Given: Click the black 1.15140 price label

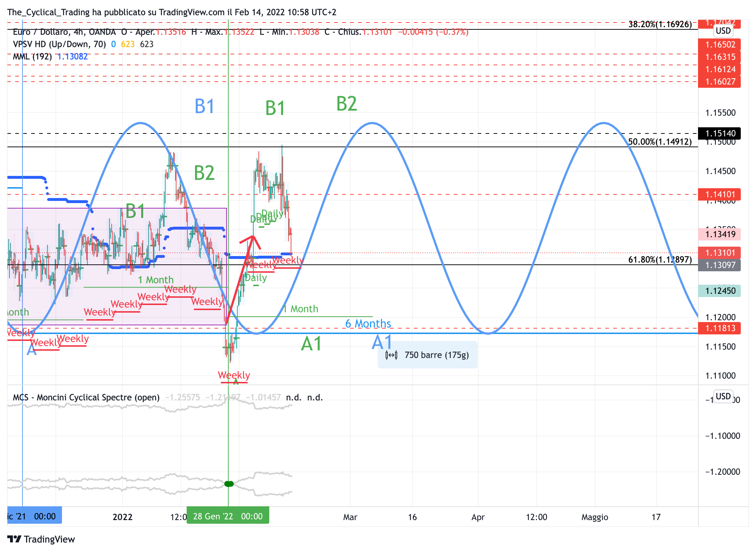Looking at the screenshot, I should [719, 133].
